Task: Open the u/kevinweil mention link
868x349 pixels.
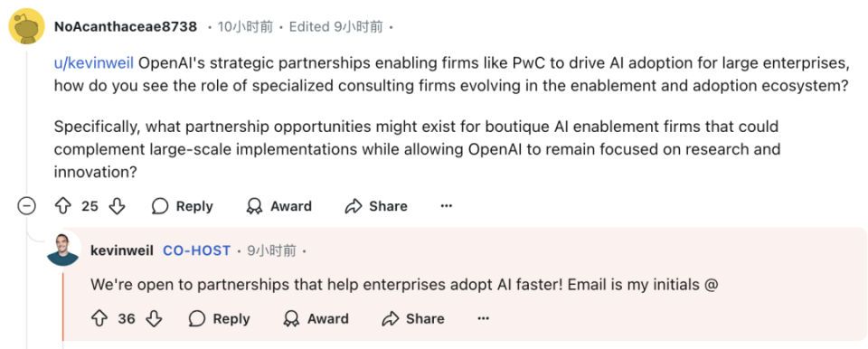Action: tap(93, 63)
